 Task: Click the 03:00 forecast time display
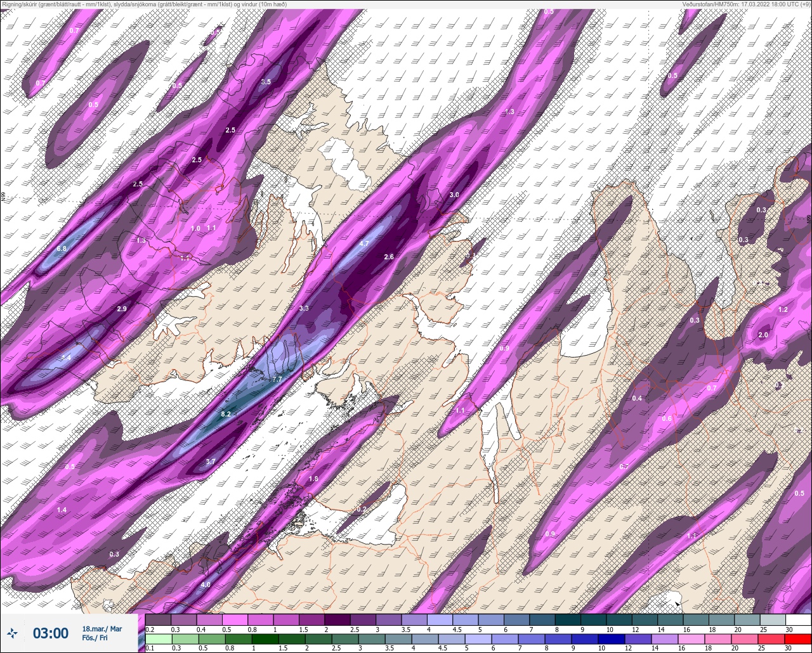51,633
